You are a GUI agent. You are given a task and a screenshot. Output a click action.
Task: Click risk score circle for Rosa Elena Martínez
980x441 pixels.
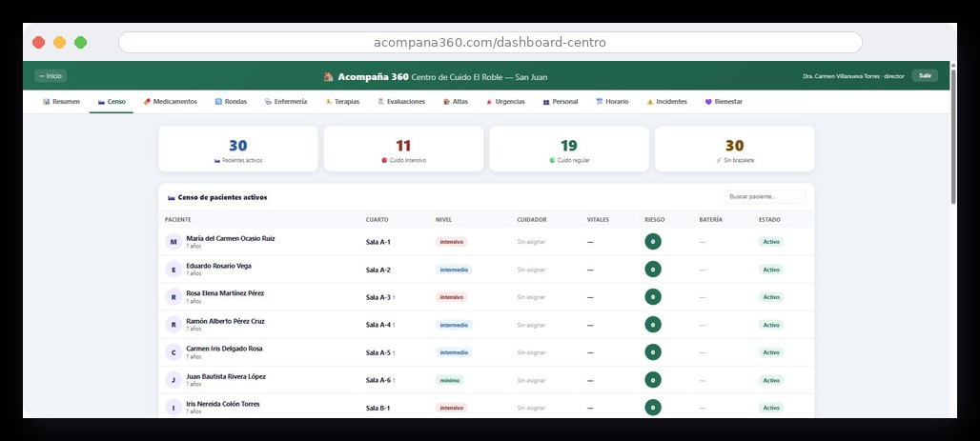tap(652, 297)
